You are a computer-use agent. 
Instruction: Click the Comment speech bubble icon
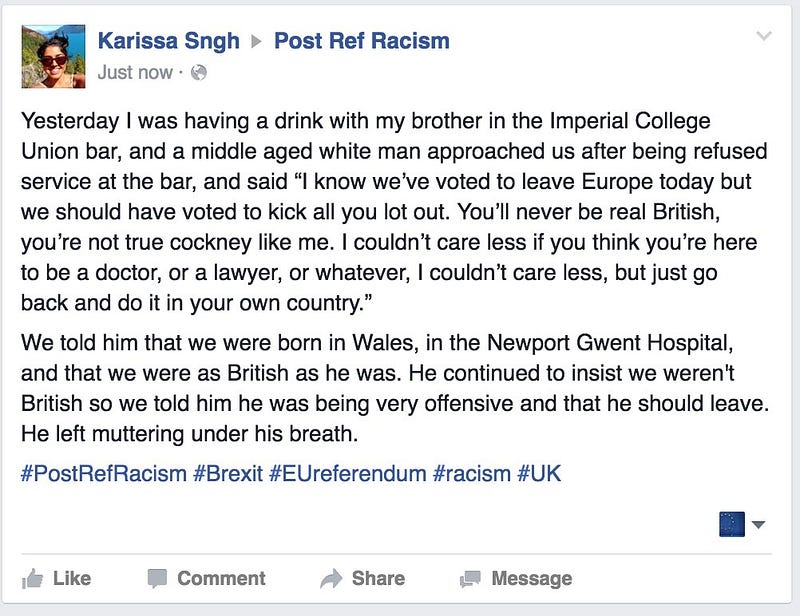point(157,578)
